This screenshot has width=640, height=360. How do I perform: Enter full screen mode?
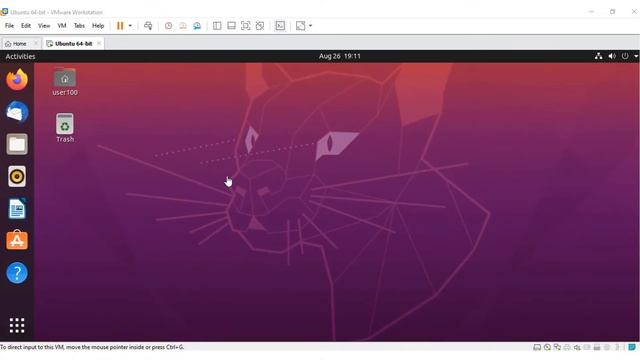click(246, 26)
